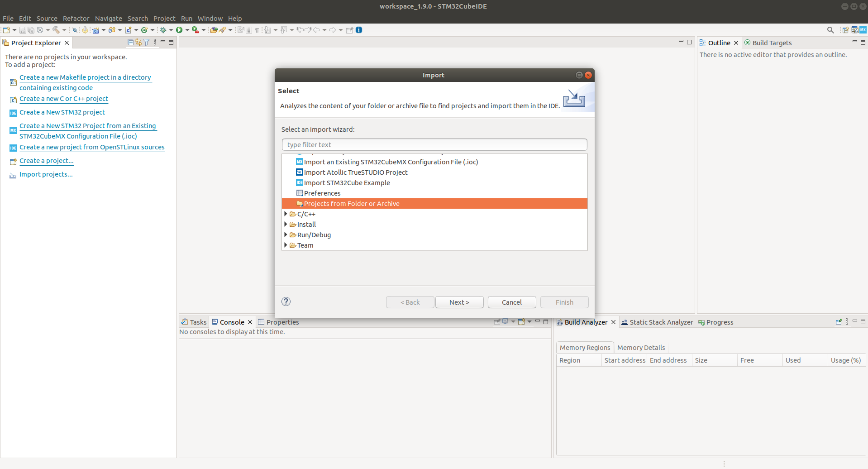Screen dimensions: 868x469
Task: Click the Open Perspective icon
Action: point(845,30)
